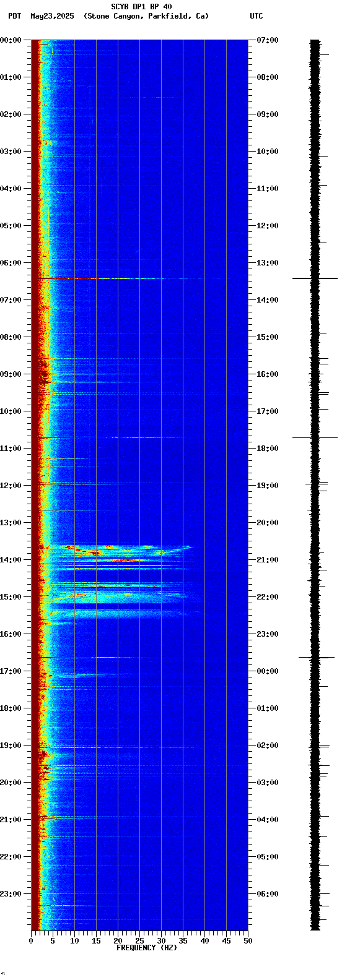Click the frequency axis value '10'
This screenshot has width=342, height=980.
click(74, 941)
